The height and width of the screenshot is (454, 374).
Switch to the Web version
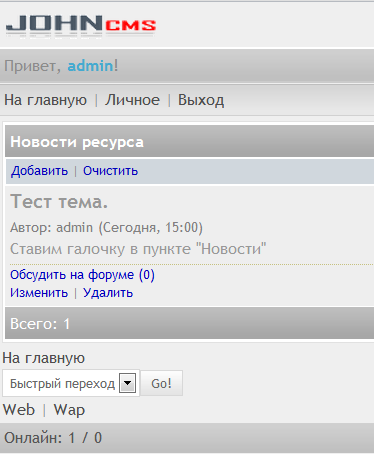[19, 410]
